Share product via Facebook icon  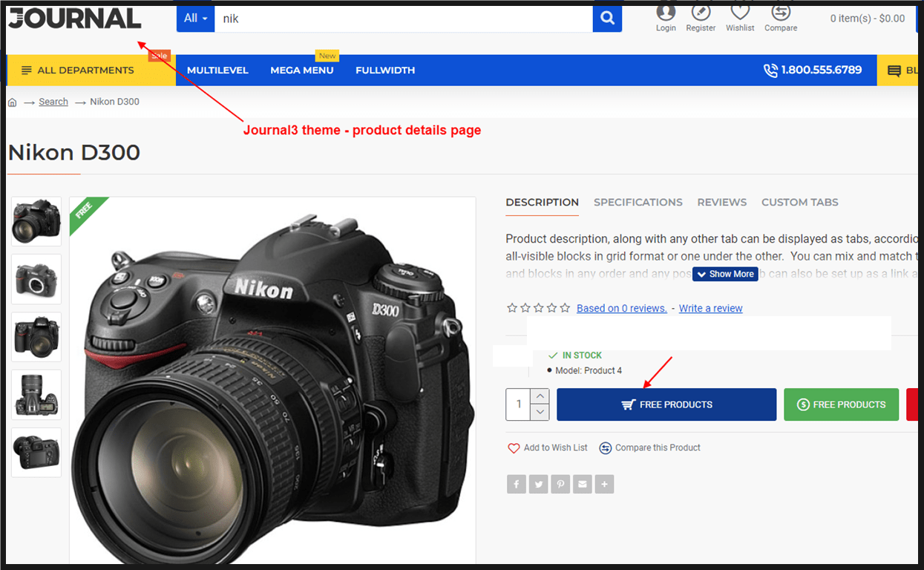point(517,485)
